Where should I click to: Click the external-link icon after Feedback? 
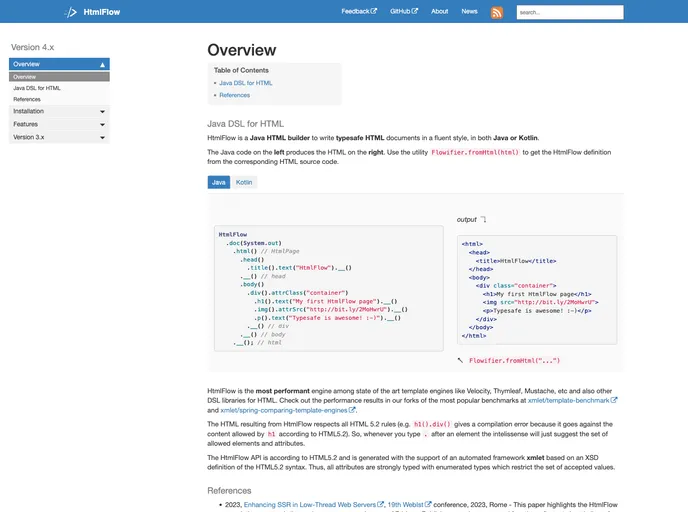374,11
